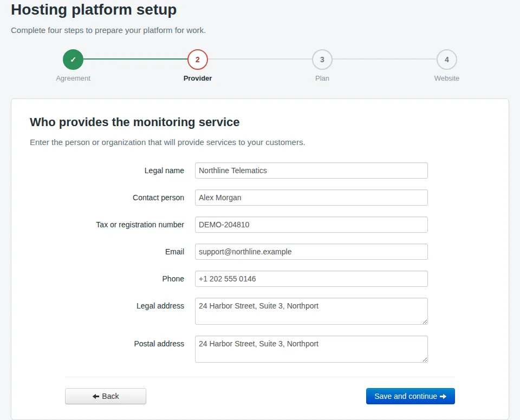Screen dimensions: 520x420
Task: Click the Legal name label
Action: 164,170
